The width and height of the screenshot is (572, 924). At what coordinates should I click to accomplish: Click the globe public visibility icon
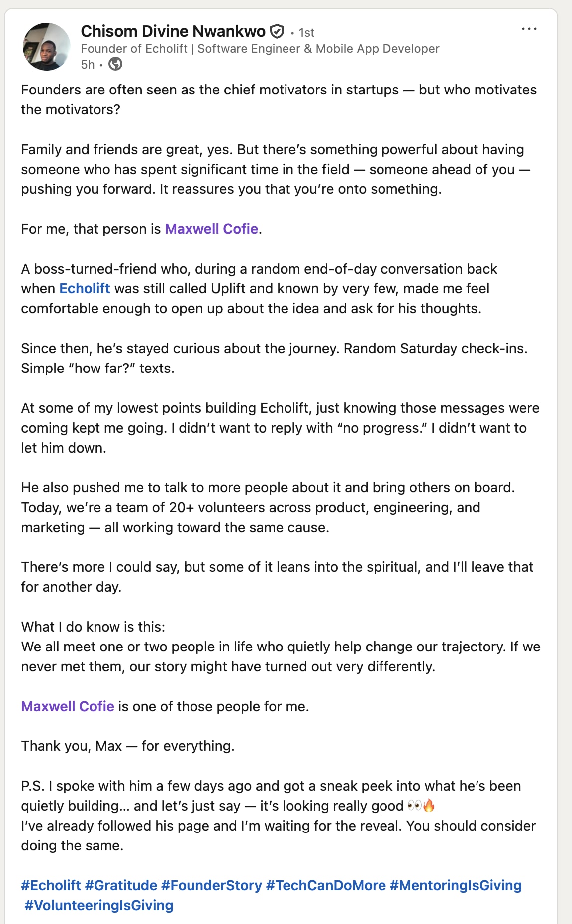(115, 64)
